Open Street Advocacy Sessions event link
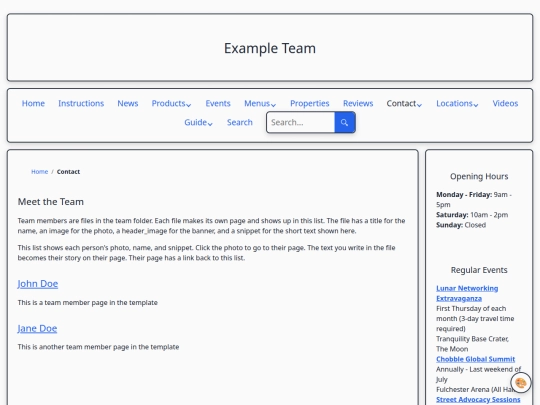540x405 pixels. tap(478, 399)
